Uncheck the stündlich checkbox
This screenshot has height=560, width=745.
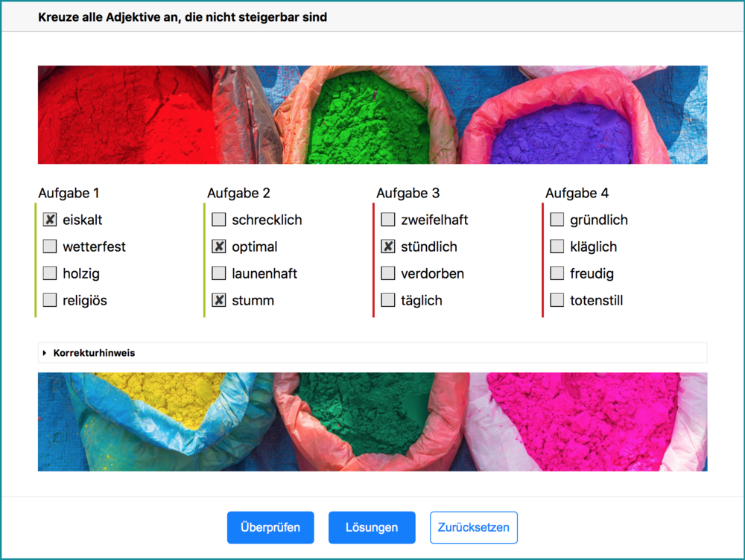pyautogui.click(x=388, y=246)
